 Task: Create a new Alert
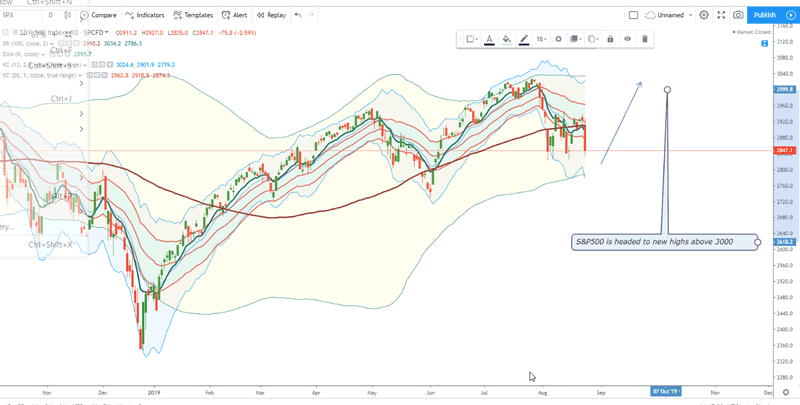235,15
